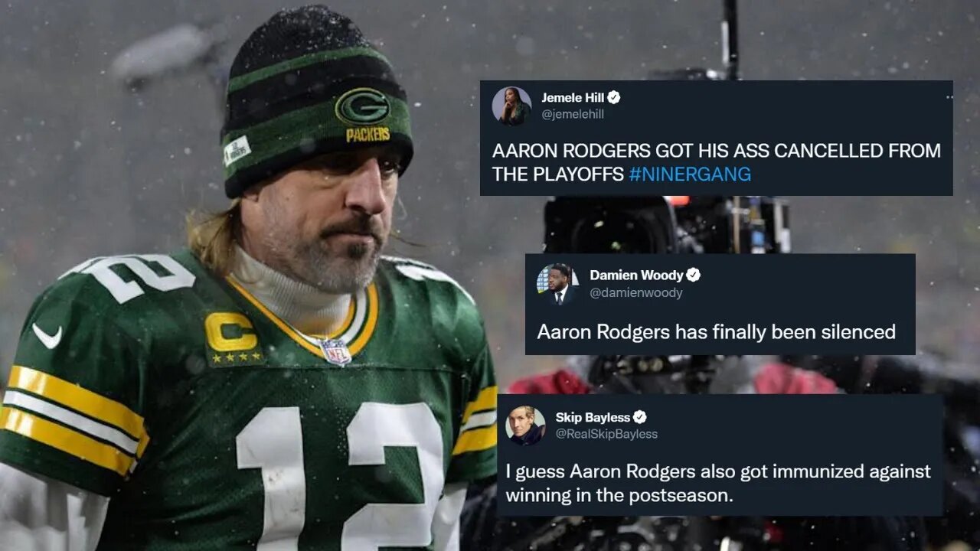Open Jemele Hill's profile avatar
The width and height of the screenshot is (980, 551).
511,106
